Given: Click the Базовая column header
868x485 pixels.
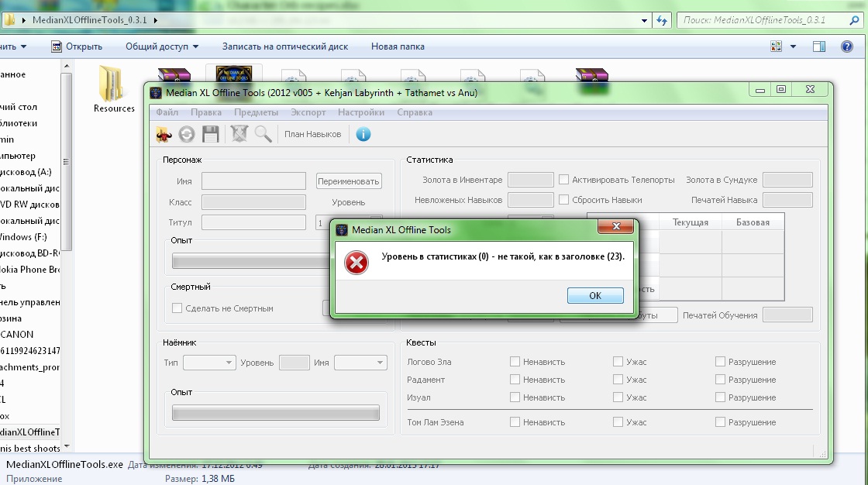Looking at the screenshot, I should pyautogui.click(x=753, y=222).
